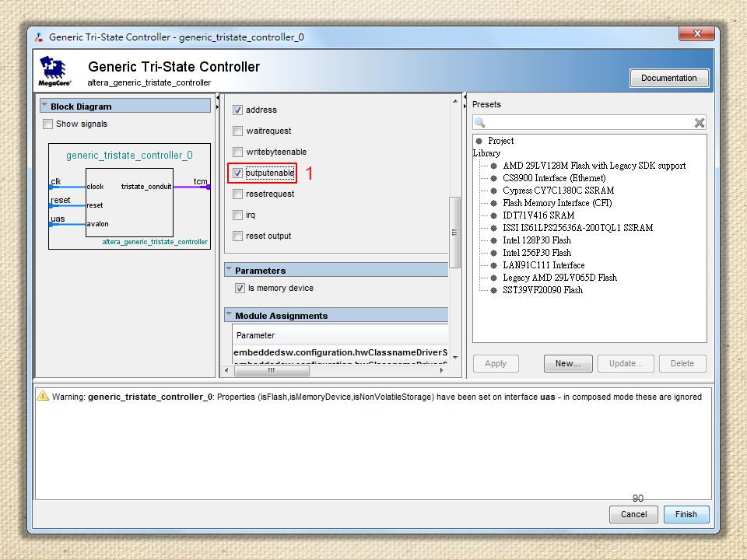Click the Project preset node
The width and height of the screenshot is (747, 560).
coord(500,141)
